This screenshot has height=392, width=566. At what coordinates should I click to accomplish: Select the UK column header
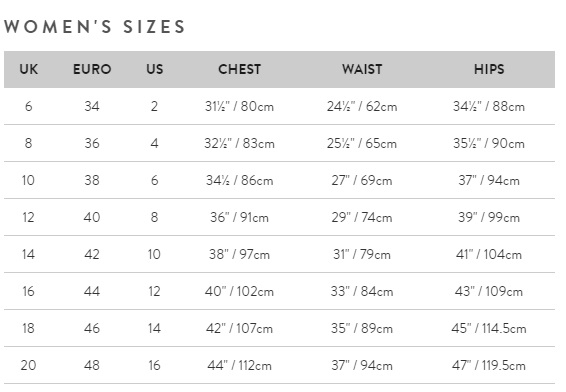point(29,69)
